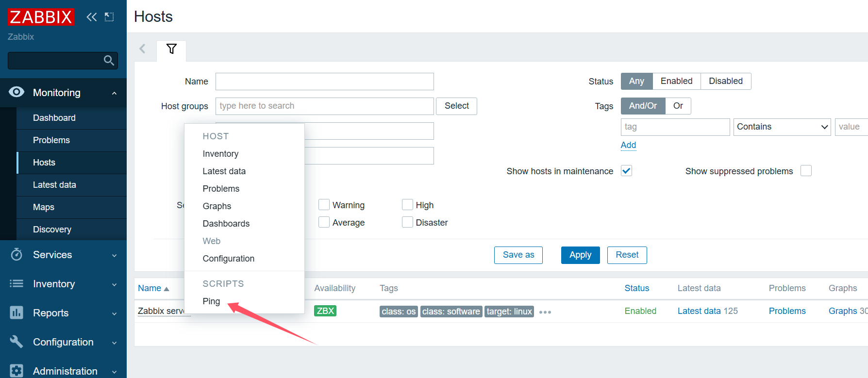868x378 pixels.
Task: Open the tag Contains operator dropdown
Action: [782, 127]
